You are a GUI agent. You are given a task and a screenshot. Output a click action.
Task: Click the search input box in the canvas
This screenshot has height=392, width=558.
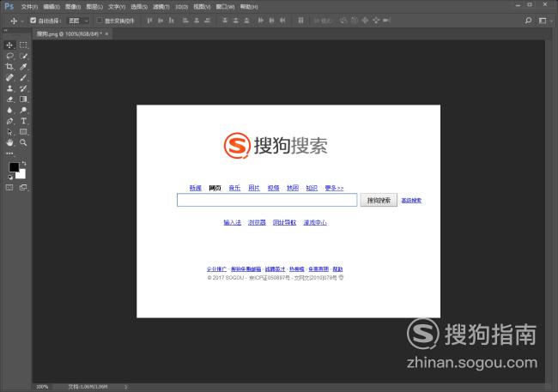pos(267,200)
